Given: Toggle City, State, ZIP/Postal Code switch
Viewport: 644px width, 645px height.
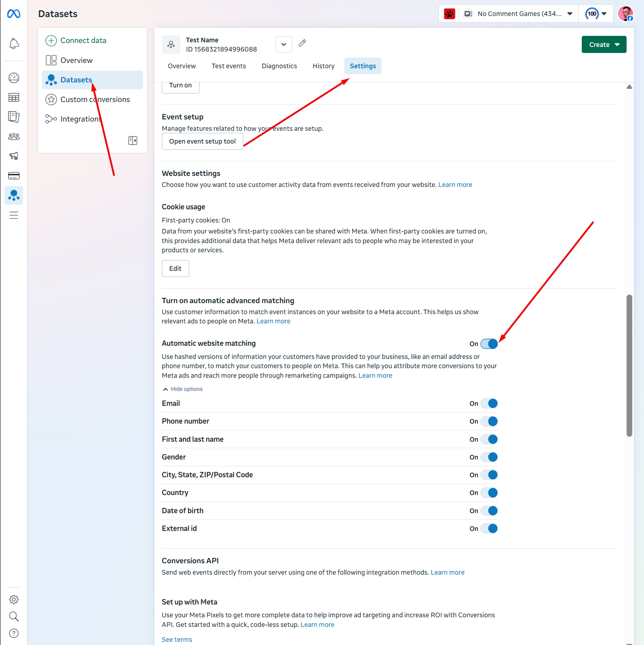Looking at the screenshot, I should 489,475.
